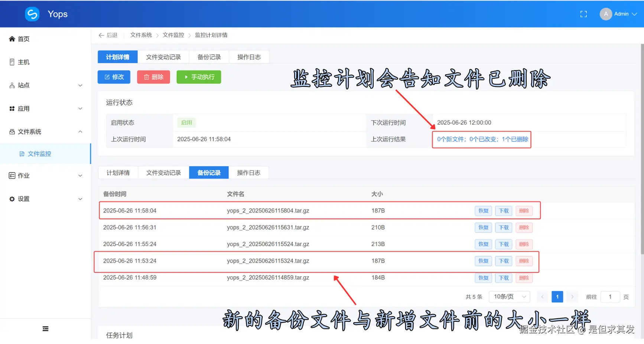The height and width of the screenshot is (344, 644).
Task: Switch to the upper 文件变动记录 tab
Action: click(x=163, y=57)
